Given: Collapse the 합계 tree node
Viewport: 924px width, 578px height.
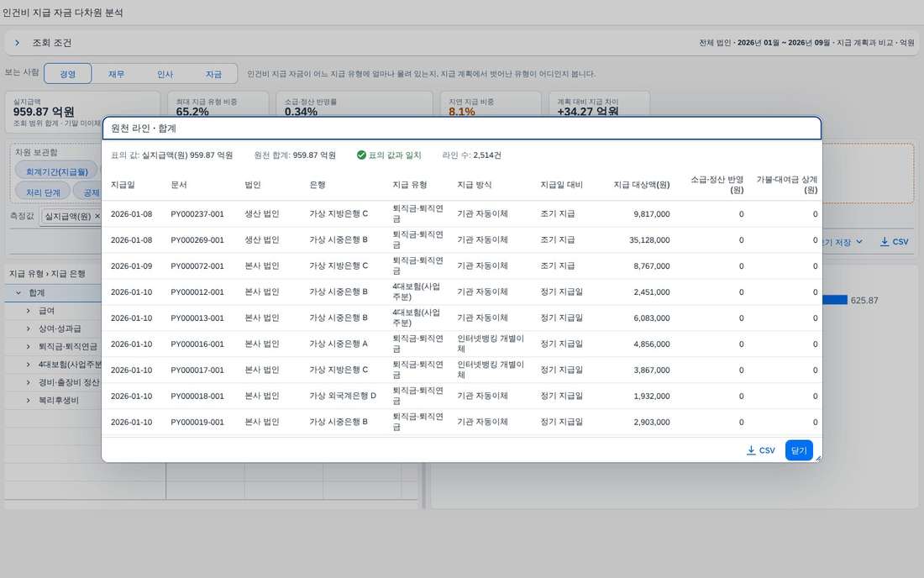Looking at the screenshot, I should point(18,293).
